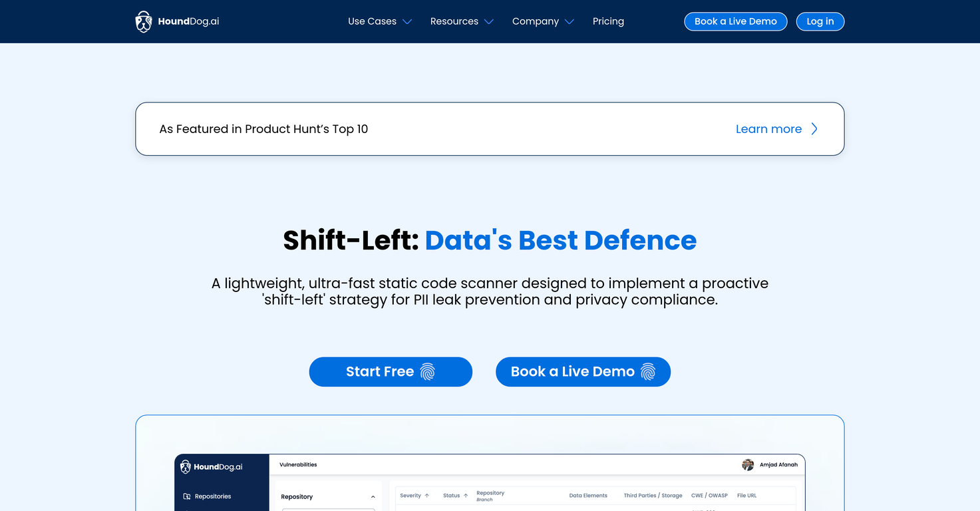The width and height of the screenshot is (980, 511).
Task: Click the arrow beside Learn more
Action: click(x=814, y=129)
